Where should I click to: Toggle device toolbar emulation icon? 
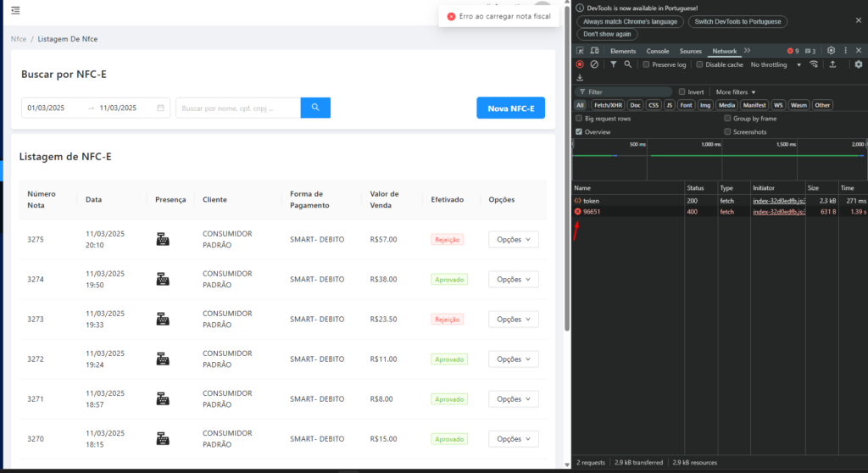pyautogui.click(x=593, y=51)
